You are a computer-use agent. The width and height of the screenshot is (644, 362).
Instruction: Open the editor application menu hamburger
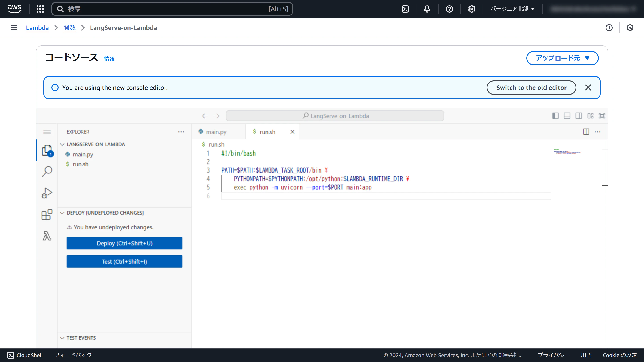coord(47,132)
